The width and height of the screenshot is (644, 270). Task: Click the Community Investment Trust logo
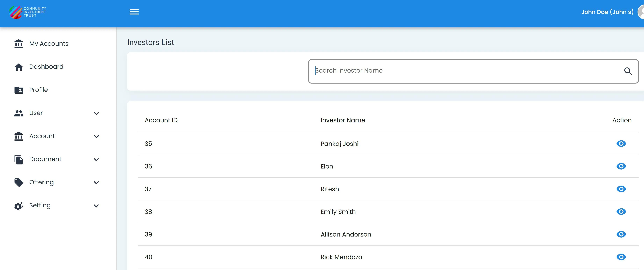[x=27, y=12]
